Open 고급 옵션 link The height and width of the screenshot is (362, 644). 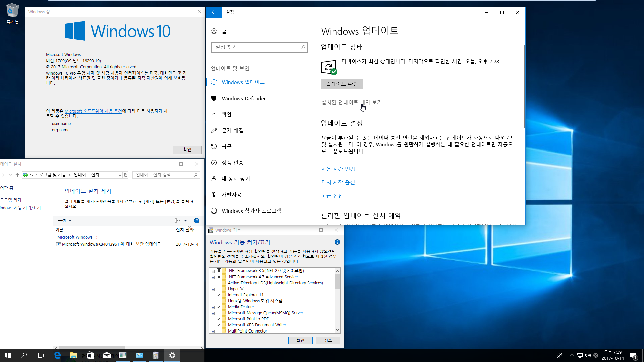(x=332, y=196)
